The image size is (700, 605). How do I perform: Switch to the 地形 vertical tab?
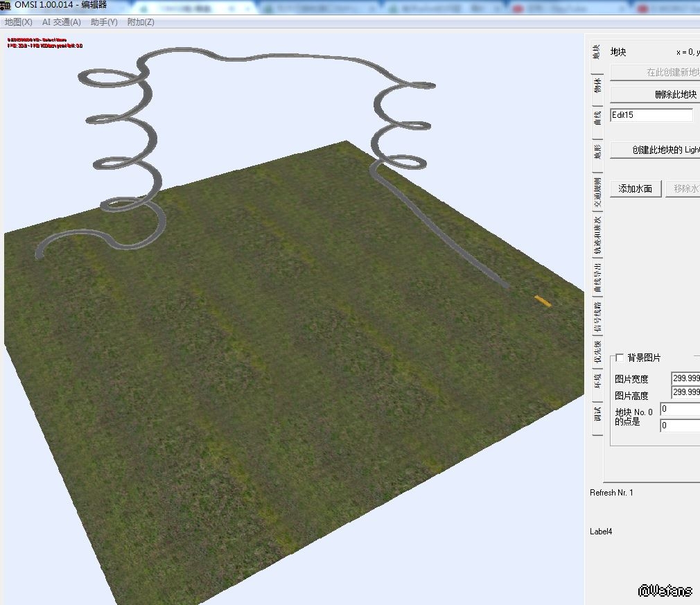pyautogui.click(x=597, y=151)
